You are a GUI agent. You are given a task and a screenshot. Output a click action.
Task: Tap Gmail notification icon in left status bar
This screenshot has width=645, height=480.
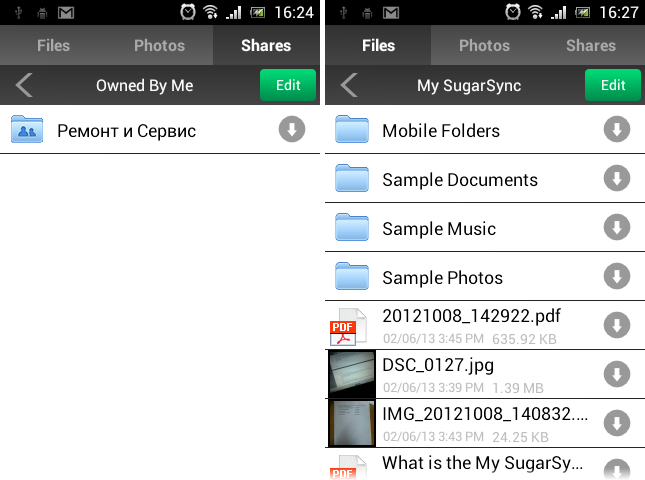(66, 13)
